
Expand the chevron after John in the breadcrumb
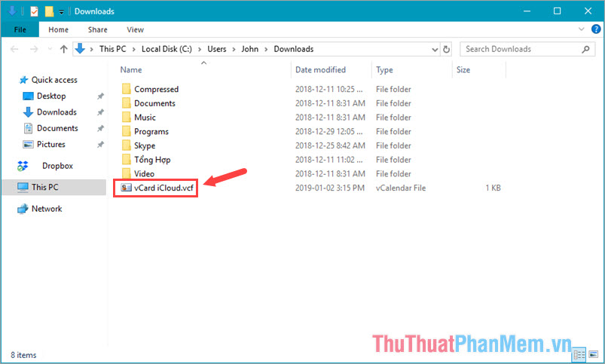click(266, 50)
